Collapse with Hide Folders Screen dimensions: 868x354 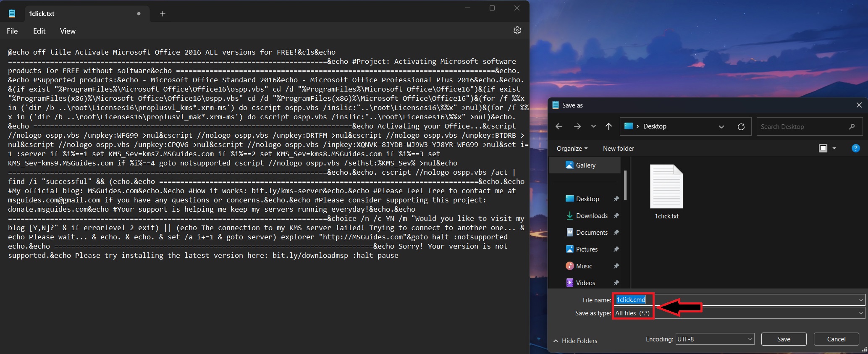click(x=575, y=341)
